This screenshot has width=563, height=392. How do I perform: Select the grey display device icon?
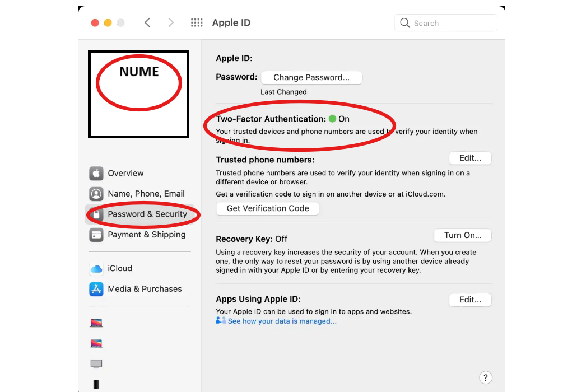coord(96,363)
